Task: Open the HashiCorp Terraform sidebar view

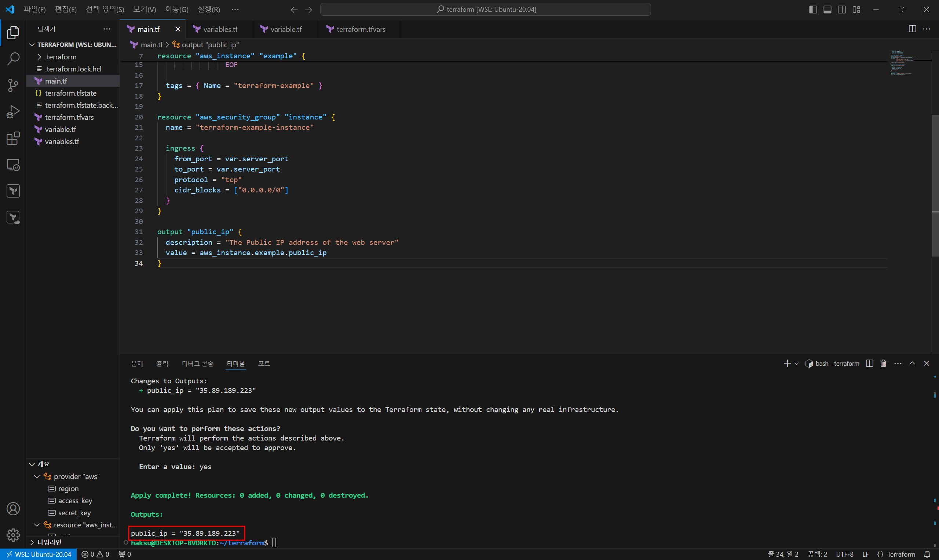Action: pyautogui.click(x=13, y=191)
